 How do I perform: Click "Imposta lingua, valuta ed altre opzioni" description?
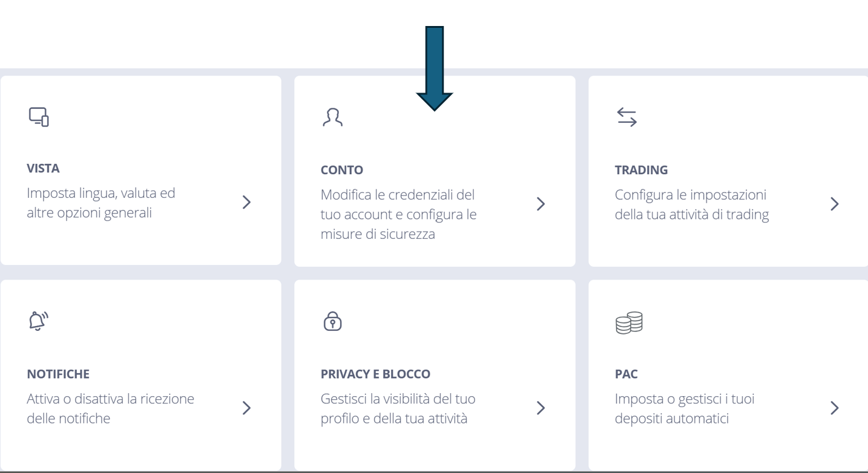(100, 203)
